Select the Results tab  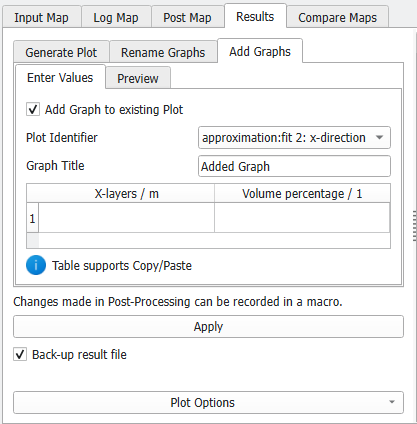(255, 16)
